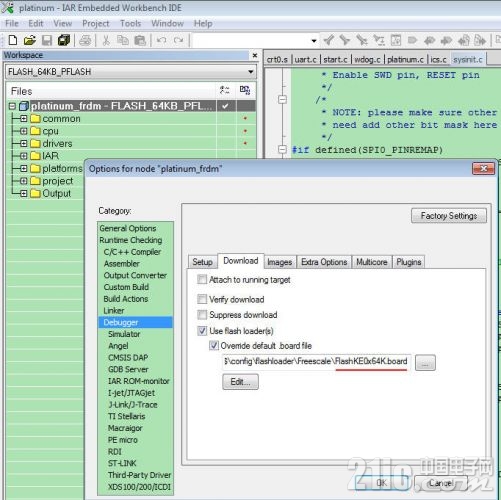Viewport: 501px width, 500px height.
Task: Open the Tools menu
Action: (130, 24)
